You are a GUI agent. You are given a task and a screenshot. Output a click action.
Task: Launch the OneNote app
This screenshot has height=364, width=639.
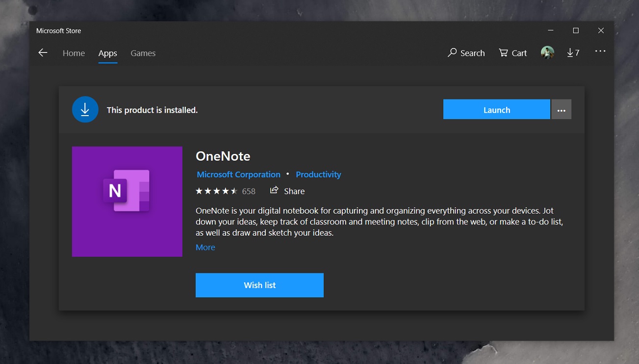497,110
